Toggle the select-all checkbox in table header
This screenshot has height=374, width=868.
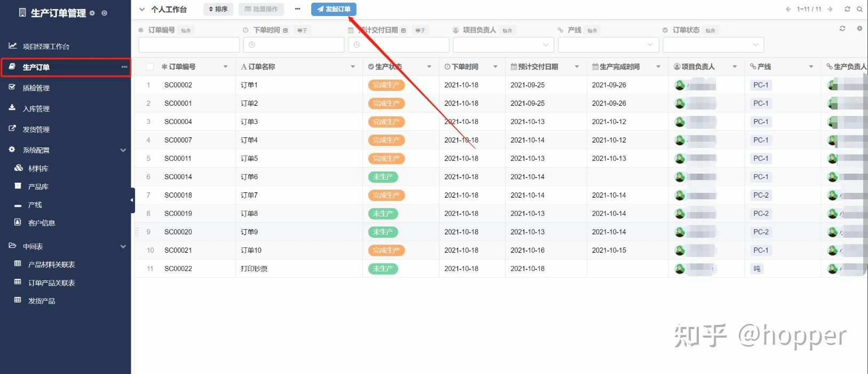pyautogui.click(x=150, y=67)
